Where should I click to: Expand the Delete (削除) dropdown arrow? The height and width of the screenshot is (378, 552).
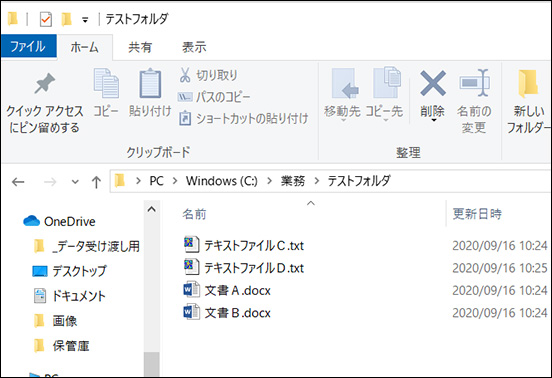tap(433, 121)
